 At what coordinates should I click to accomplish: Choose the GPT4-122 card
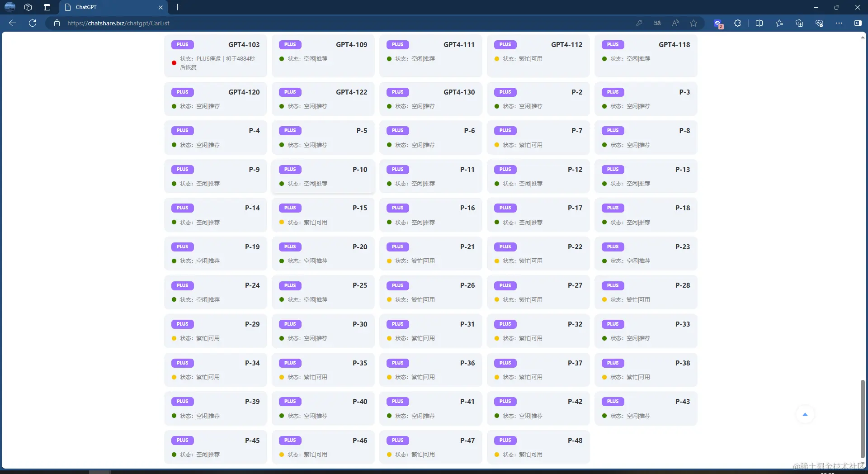point(323,99)
